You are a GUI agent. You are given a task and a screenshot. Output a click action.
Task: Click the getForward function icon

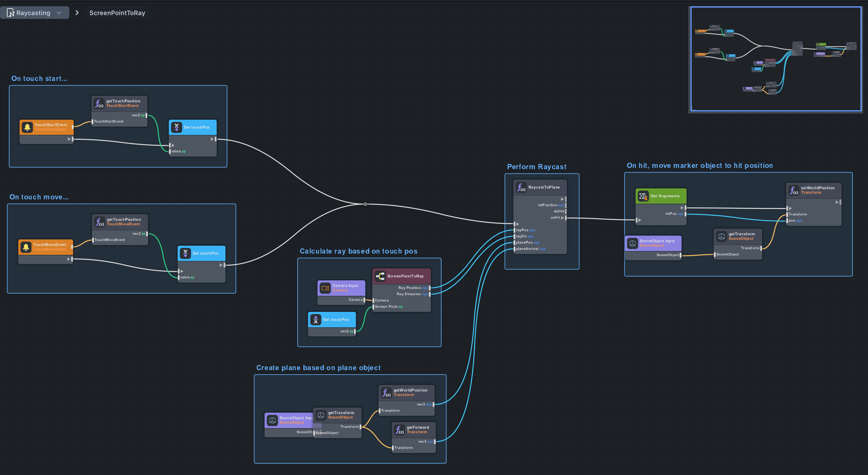pos(399,430)
